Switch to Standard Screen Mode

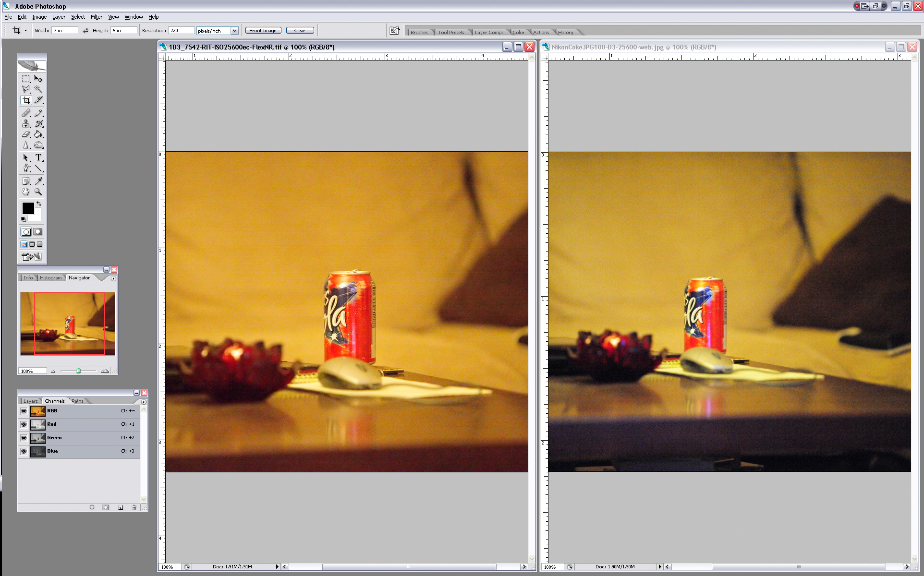click(x=24, y=244)
